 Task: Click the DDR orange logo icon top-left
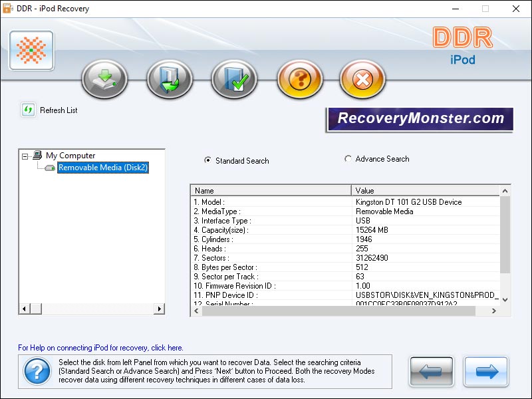point(31,51)
